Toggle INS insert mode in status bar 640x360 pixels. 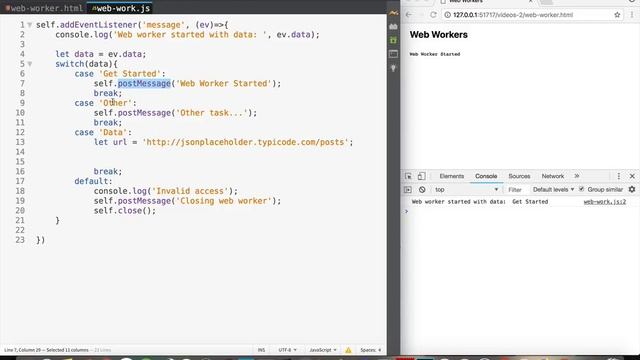click(x=261, y=350)
